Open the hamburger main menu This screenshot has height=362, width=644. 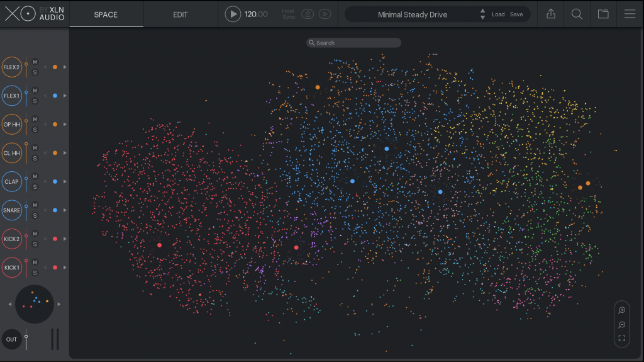coord(630,14)
